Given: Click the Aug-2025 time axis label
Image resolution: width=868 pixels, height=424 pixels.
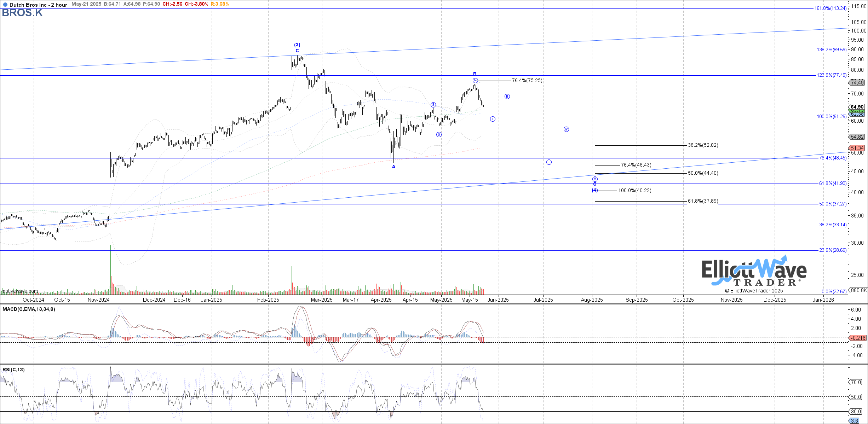Looking at the screenshot, I should point(592,300).
